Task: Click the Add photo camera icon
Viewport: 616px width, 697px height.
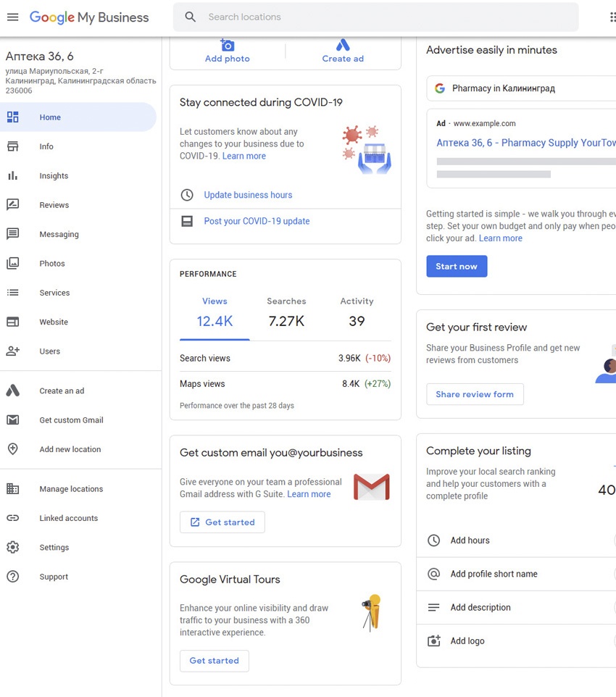Action: point(228,45)
